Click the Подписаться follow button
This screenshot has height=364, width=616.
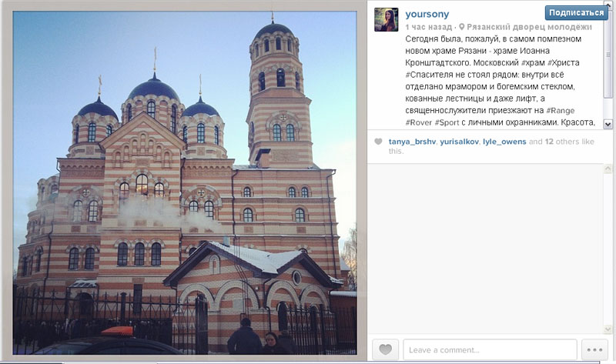click(576, 12)
